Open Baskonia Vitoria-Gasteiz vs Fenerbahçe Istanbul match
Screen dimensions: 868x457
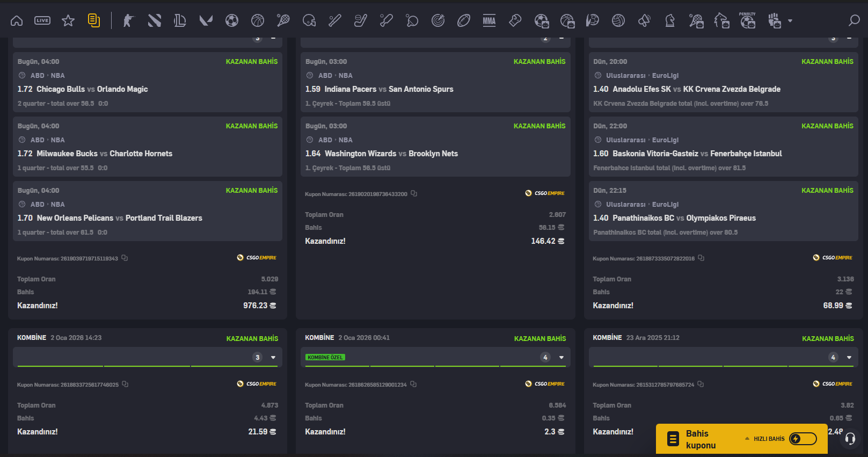click(697, 154)
